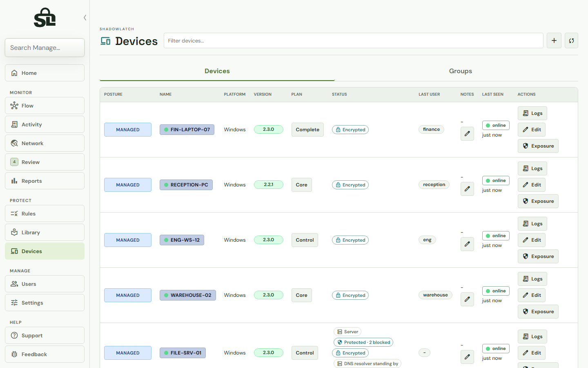Click the 2.2.1 version badge
The image size is (588, 368).
point(269,184)
